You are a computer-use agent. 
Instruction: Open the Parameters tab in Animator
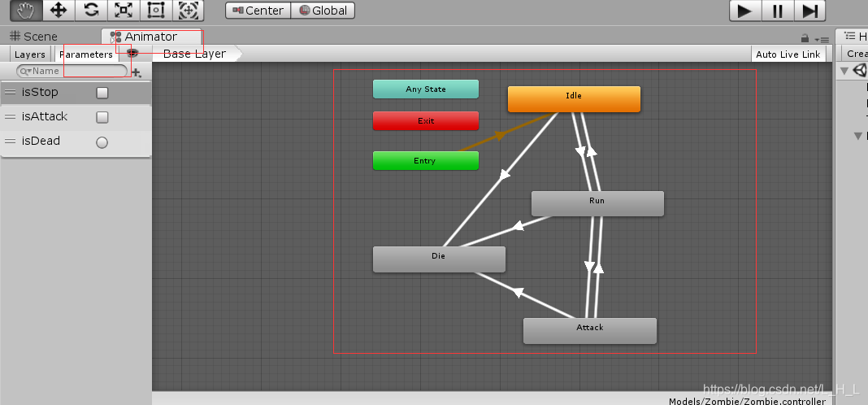86,54
